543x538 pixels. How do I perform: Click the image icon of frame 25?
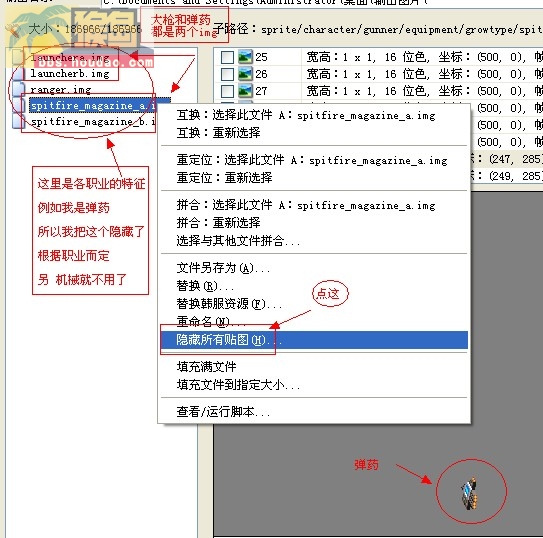(245, 57)
